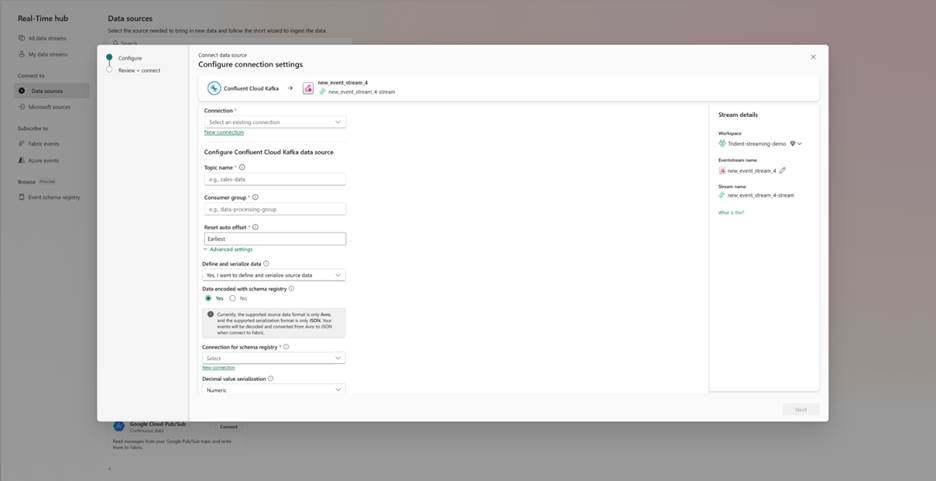Click the eventstream icon beside new_event_stream_4 header
Image resolution: width=936 pixels, height=481 pixels.
tap(308, 88)
